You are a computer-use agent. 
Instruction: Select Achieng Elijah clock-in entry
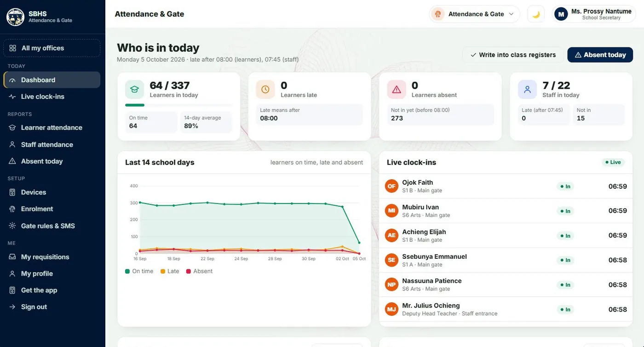(506, 235)
